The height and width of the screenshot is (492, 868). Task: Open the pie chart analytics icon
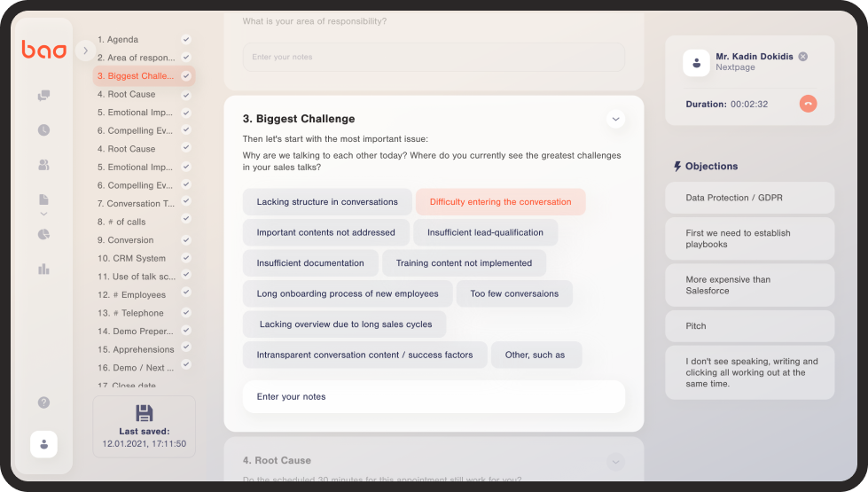click(43, 234)
